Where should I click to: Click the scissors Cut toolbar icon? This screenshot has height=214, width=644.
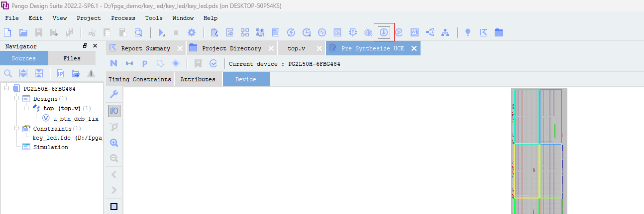tap(92, 32)
